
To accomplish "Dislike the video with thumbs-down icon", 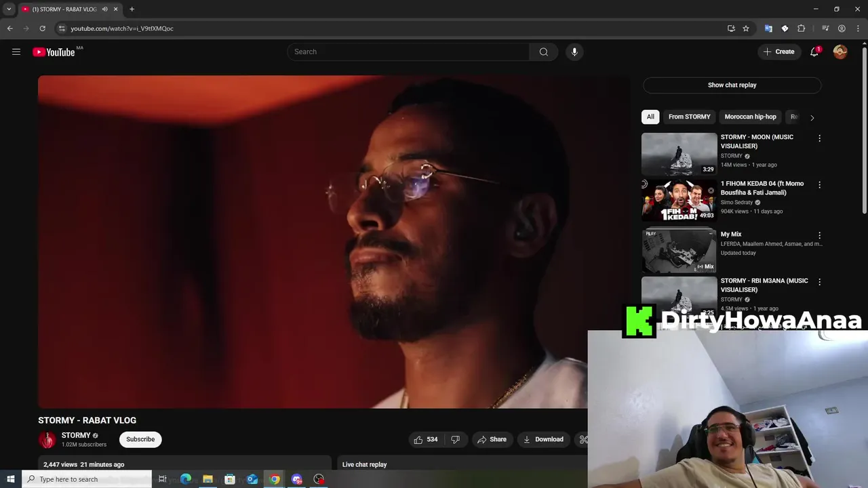I will click(x=455, y=439).
